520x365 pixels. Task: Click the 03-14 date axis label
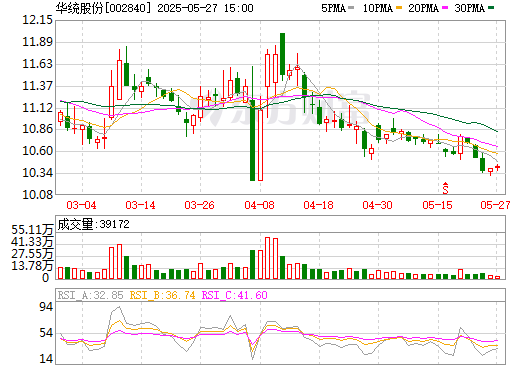tap(140, 205)
